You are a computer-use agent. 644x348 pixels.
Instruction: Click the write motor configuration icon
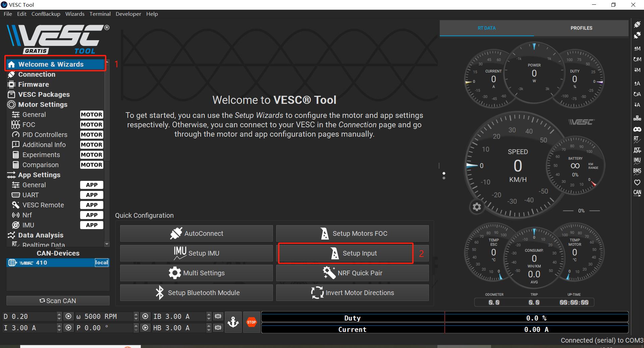(637, 70)
